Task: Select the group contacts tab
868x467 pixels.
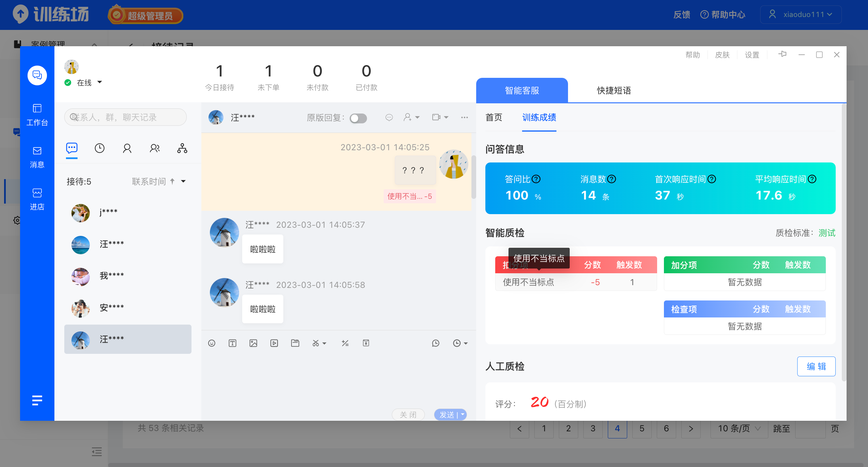Action: (155, 148)
